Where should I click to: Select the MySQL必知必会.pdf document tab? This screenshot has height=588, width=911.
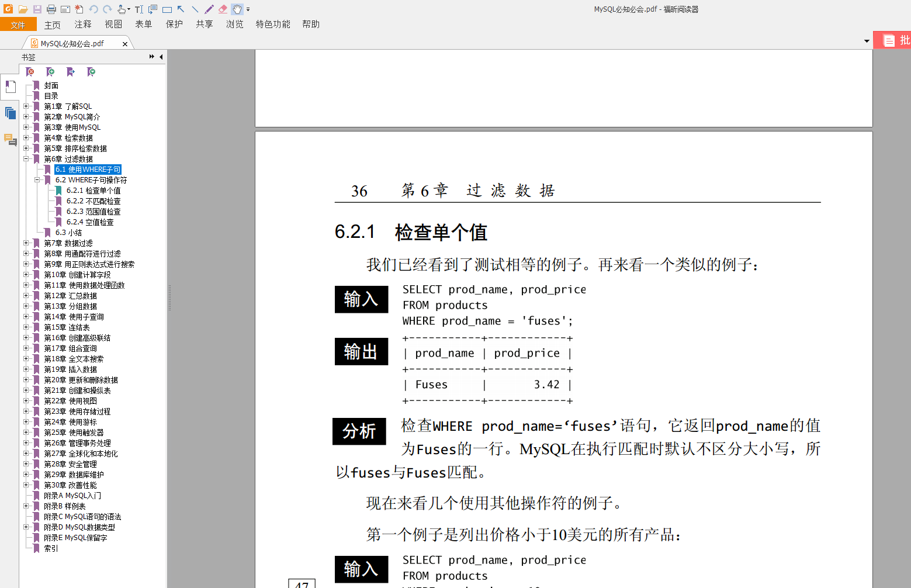pos(72,43)
